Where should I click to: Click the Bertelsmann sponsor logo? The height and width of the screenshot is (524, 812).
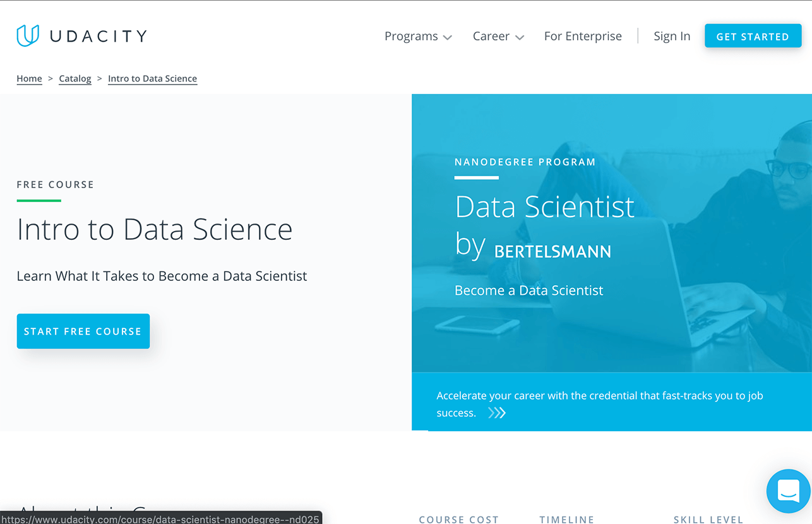(x=552, y=252)
